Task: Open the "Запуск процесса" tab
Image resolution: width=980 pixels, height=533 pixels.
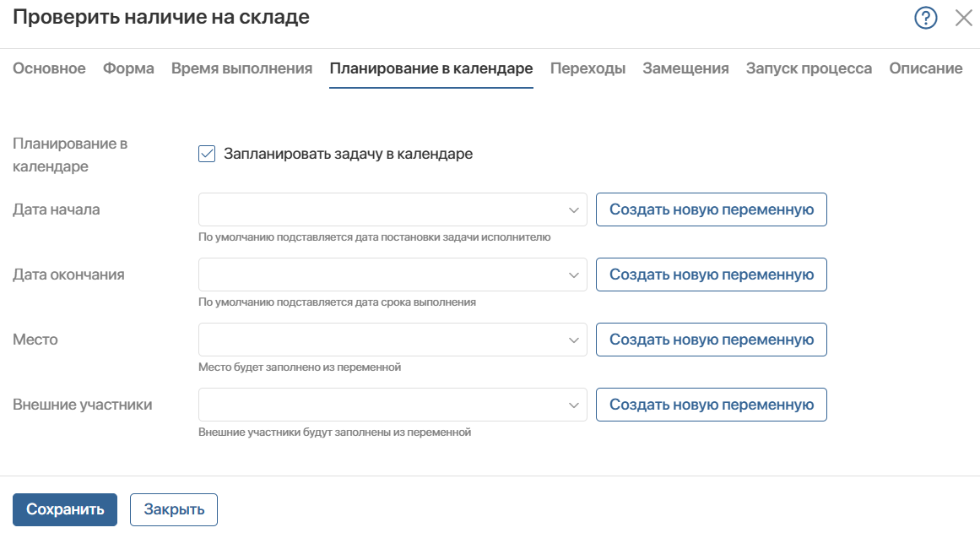Action: [x=809, y=68]
